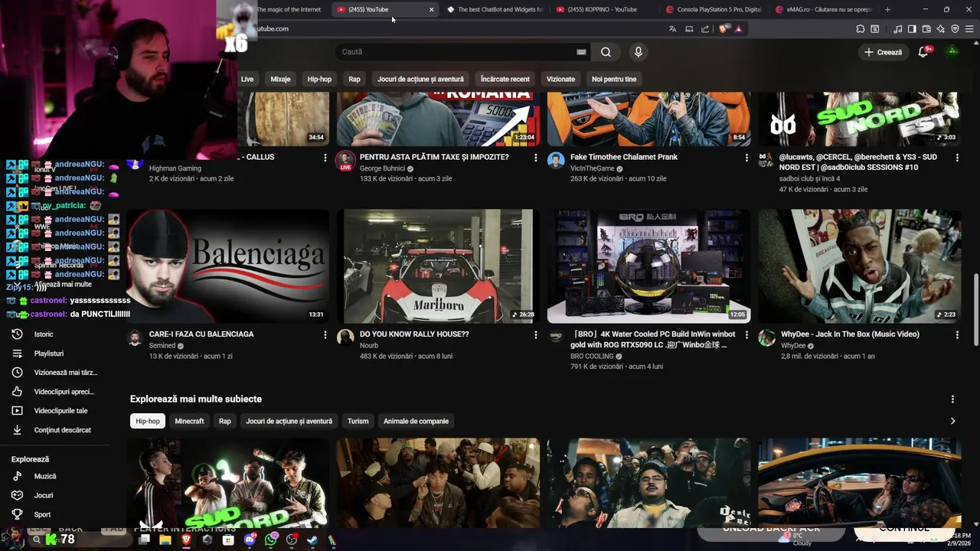Select the top Hip-hop filter chip
Viewport: 980px width, 551px height.
point(319,79)
